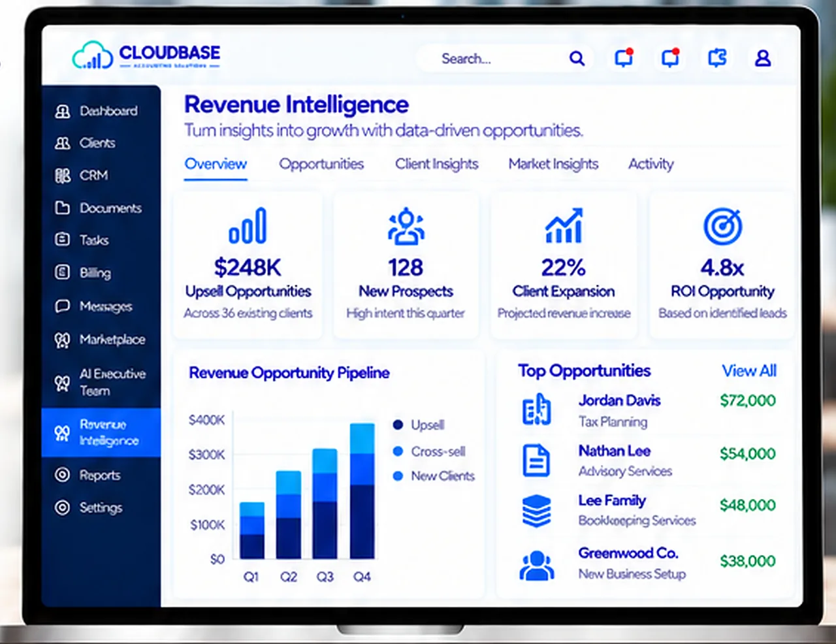The height and width of the screenshot is (644, 836).
Task: Click the growth chart icon above 22%
Action: [564, 226]
